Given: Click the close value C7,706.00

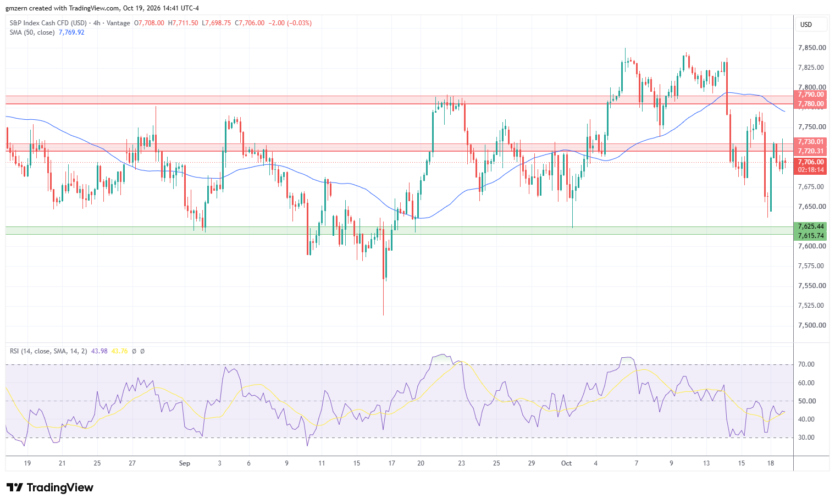Looking at the screenshot, I should [250, 23].
